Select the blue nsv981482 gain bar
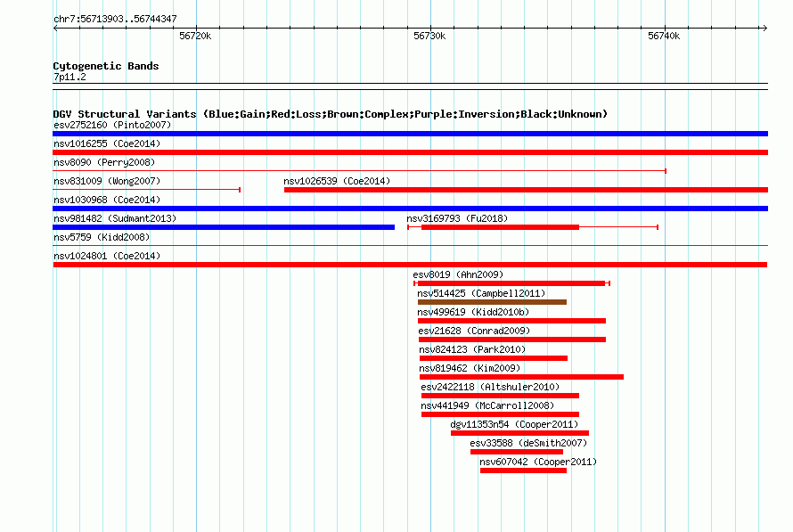Image resolution: width=793 pixels, height=532 pixels. click(x=224, y=227)
